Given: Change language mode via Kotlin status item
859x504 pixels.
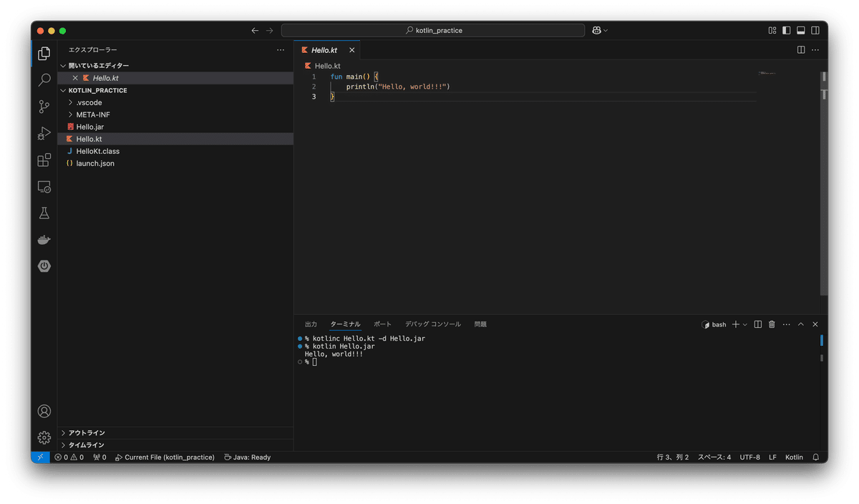Looking at the screenshot, I should pyautogui.click(x=793, y=457).
